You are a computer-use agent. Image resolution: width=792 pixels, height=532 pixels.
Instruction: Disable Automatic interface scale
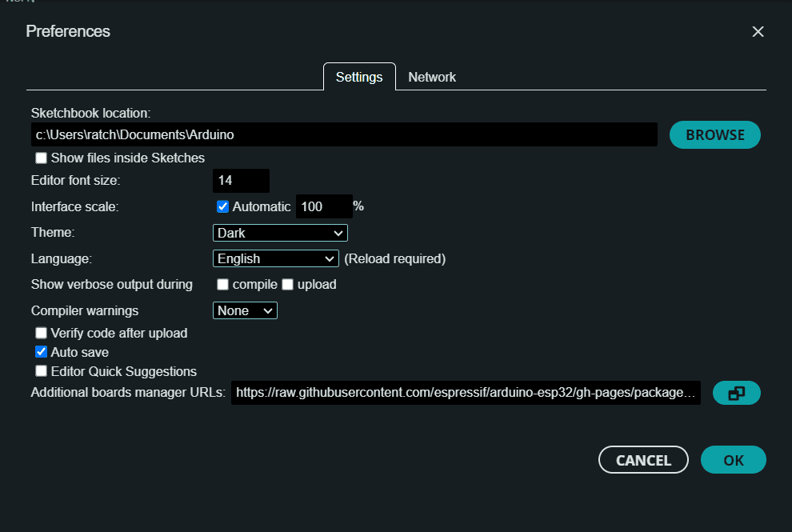point(222,206)
